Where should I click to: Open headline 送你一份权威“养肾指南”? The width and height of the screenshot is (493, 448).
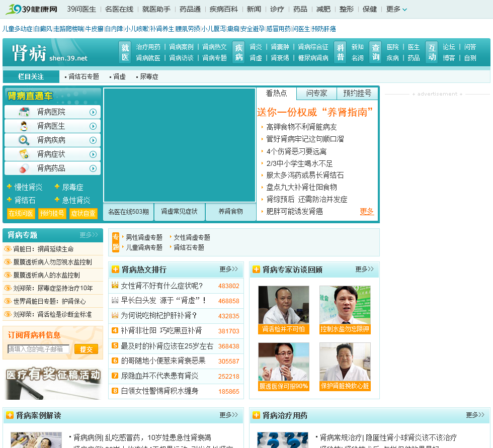(x=315, y=112)
